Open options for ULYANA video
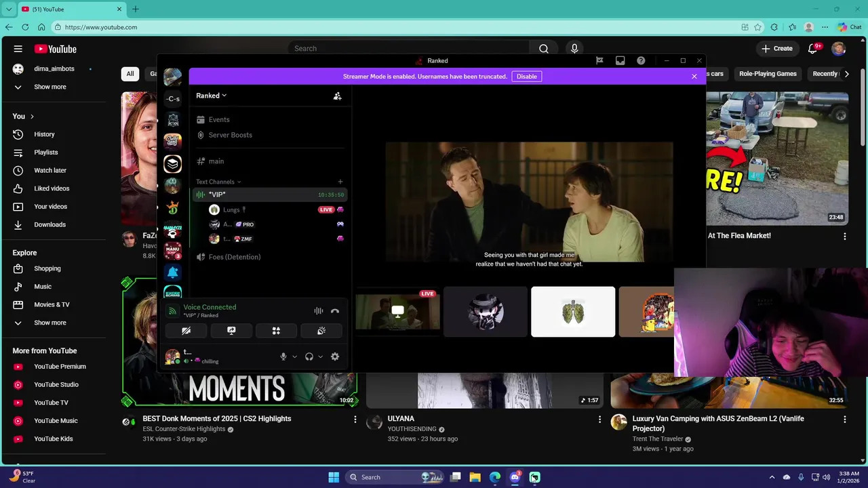Image resolution: width=868 pixels, height=488 pixels. (x=599, y=420)
